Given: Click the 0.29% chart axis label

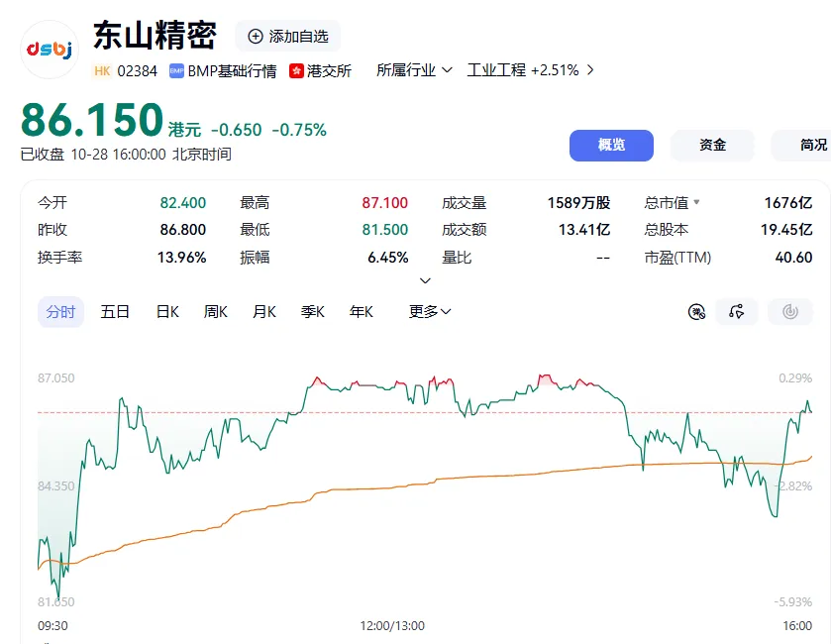Looking at the screenshot, I should click(795, 377).
